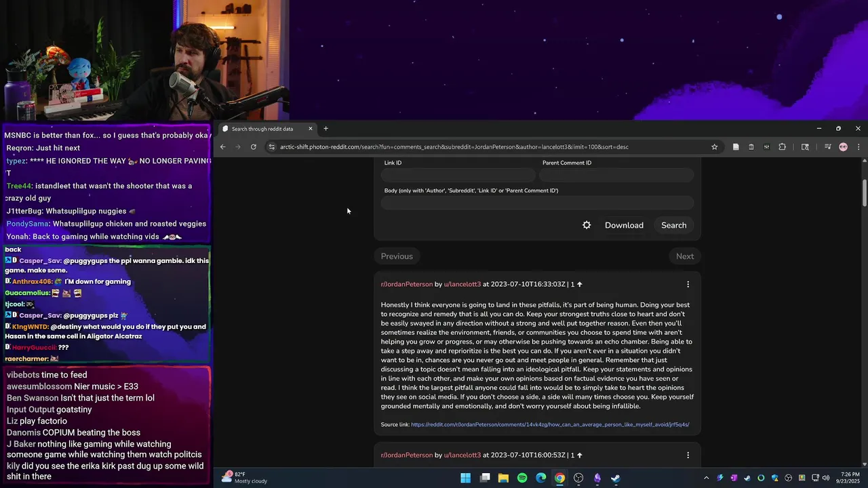Click chat message 'Liz play factorio'

tap(37, 421)
